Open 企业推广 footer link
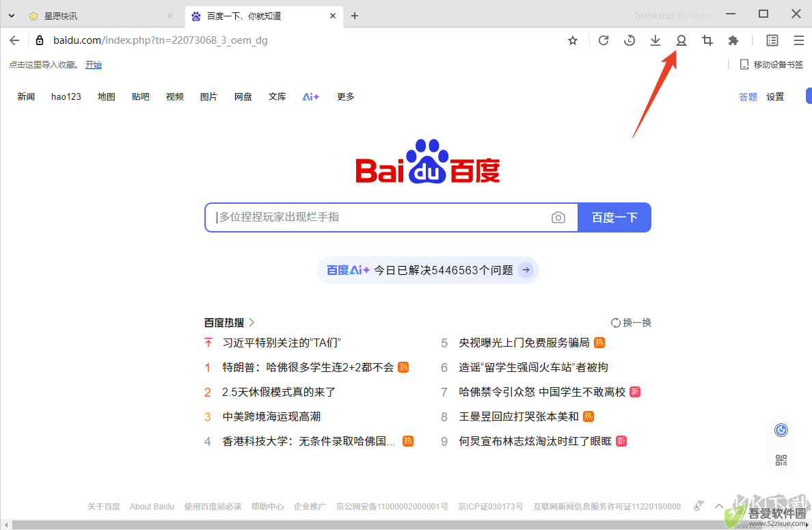 click(x=310, y=506)
